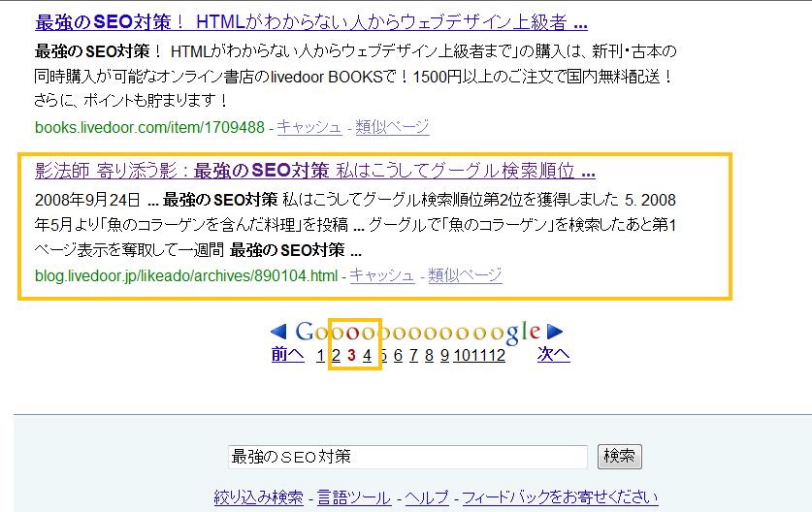Click the blog.livedoor.jp/likeado/archives/890104.html URL text
Viewport: 812px width, 512px height.
click(x=186, y=275)
